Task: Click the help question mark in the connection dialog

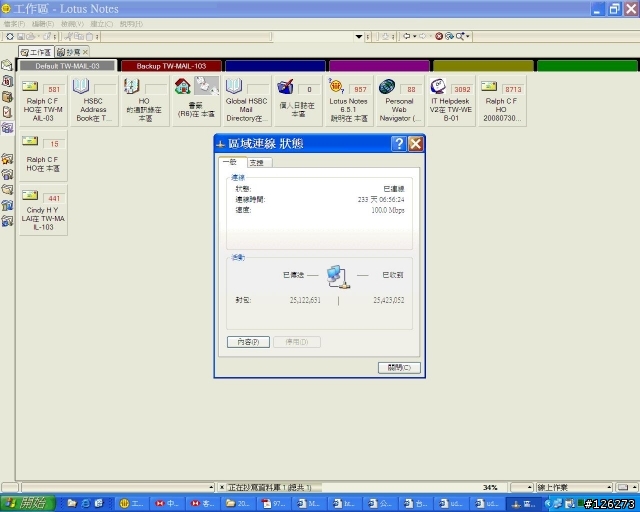Action: (x=399, y=144)
